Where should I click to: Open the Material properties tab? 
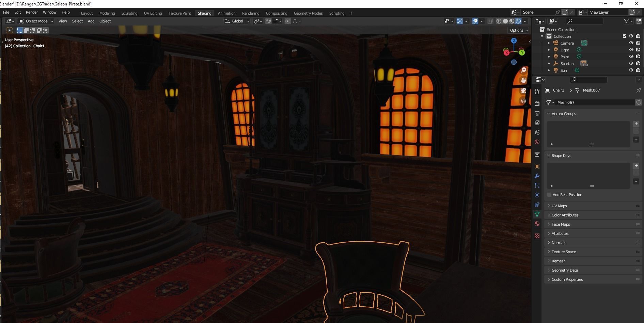tap(537, 224)
